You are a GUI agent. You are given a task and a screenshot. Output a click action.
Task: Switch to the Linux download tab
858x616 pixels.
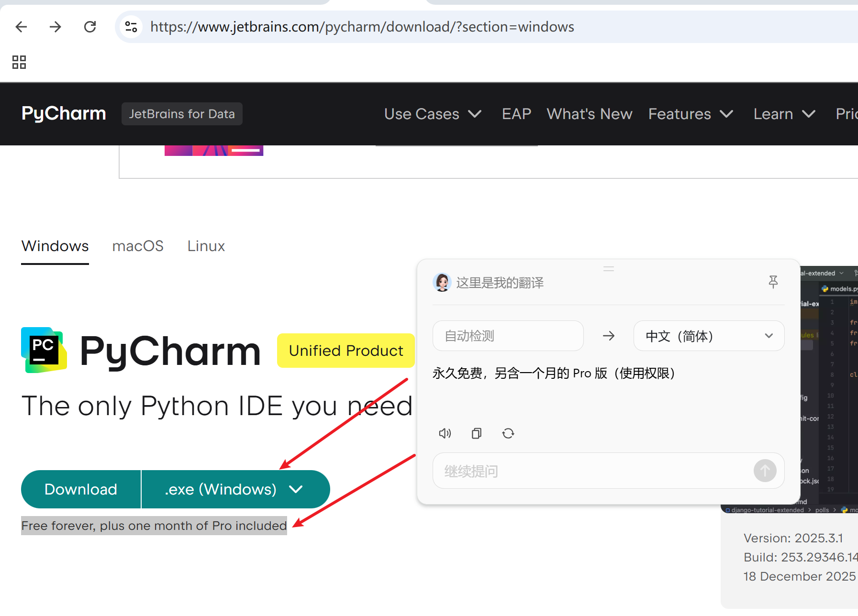(x=206, y=246)
